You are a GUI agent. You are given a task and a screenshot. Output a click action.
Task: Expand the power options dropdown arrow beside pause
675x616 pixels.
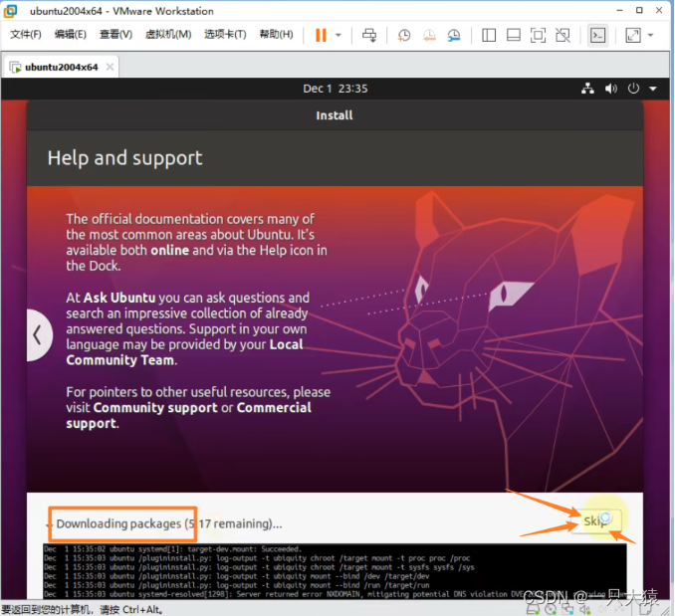[x=338, y=35]
